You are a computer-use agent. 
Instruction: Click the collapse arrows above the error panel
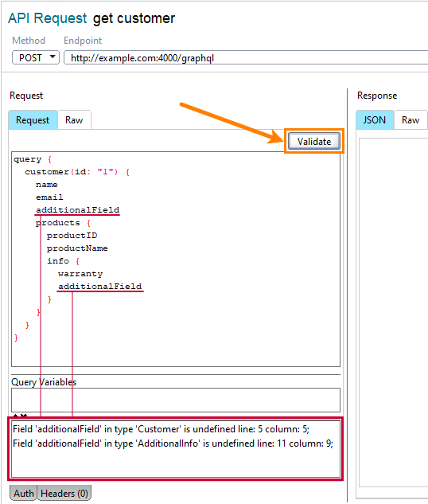tap(20, 416)
